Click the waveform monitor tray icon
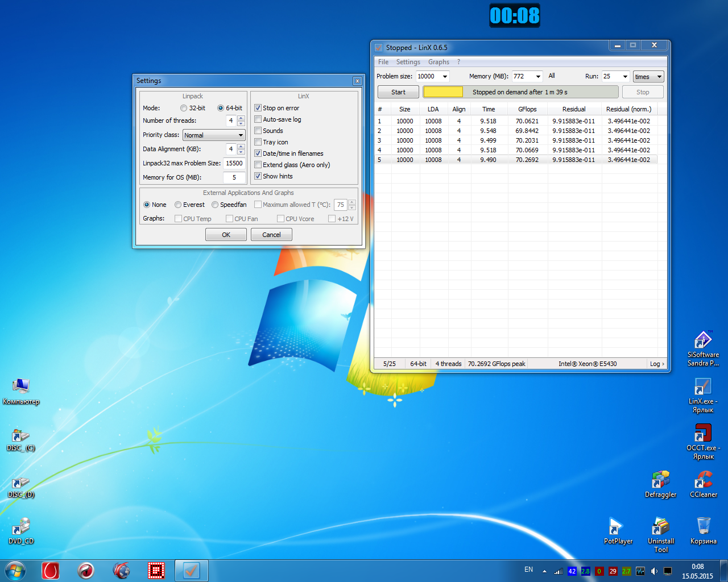This screenshot has width=728, height=582. tap(640, 571)
